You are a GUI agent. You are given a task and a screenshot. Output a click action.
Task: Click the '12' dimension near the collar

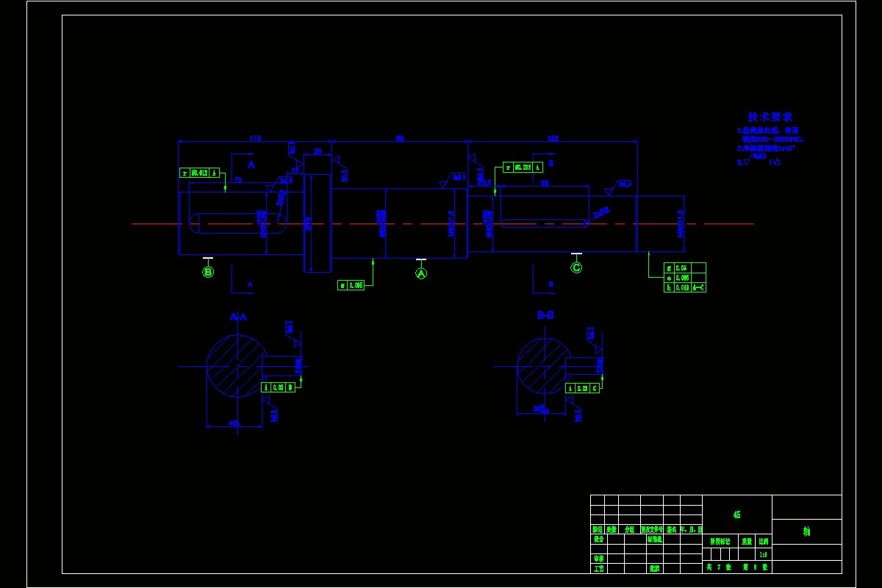pos(295,170)
